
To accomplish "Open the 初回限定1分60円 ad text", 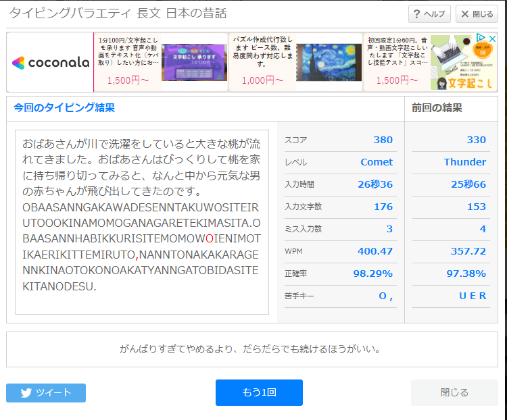I will (x=397, y=51).
